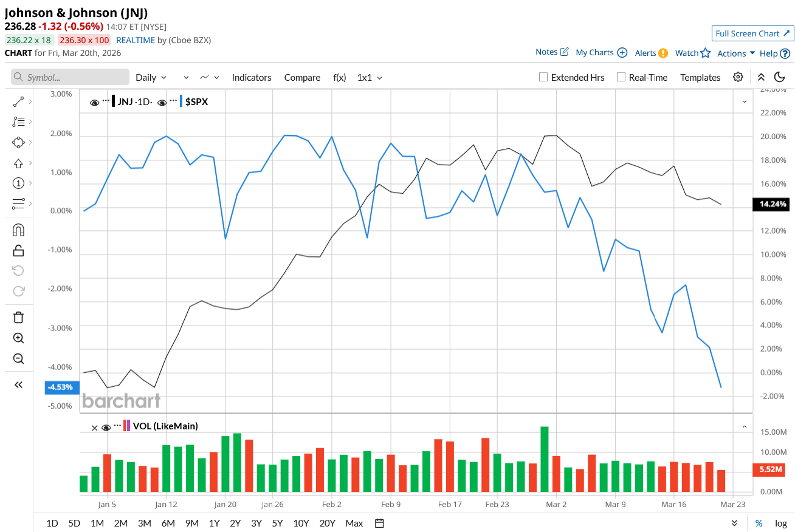The width and height of the screenshot is (795, 532).
Task: Add chart to My Charts
Action: click(601, 53)
